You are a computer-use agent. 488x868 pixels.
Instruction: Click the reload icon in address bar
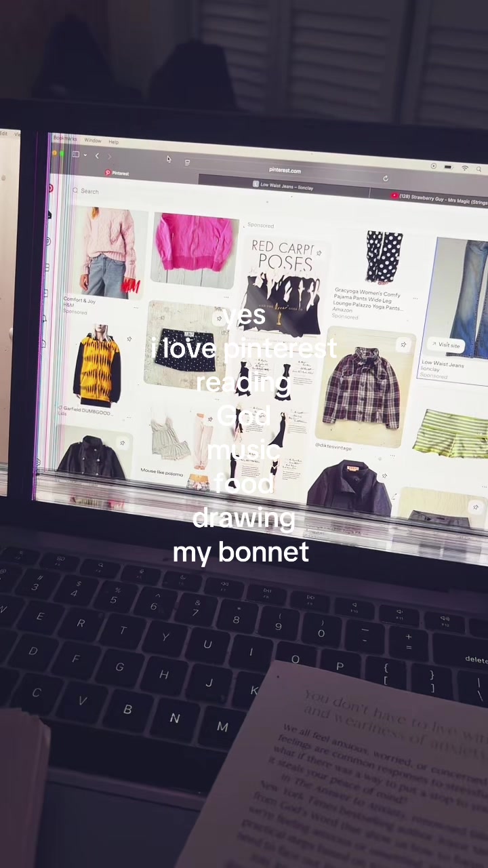tap(385, 178)
